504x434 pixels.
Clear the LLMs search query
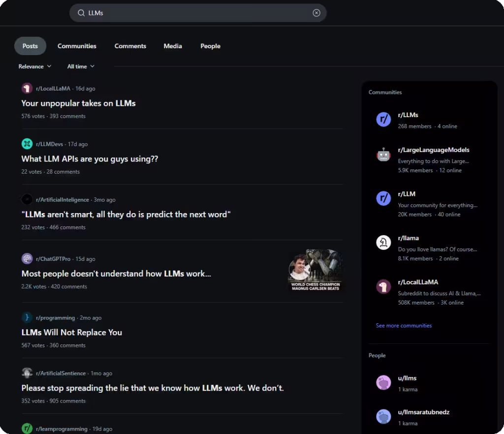point(316,13)
